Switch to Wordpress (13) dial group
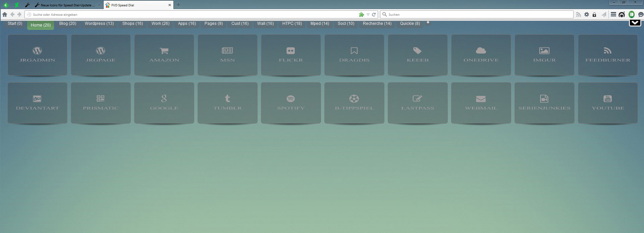 click(99, 24)
